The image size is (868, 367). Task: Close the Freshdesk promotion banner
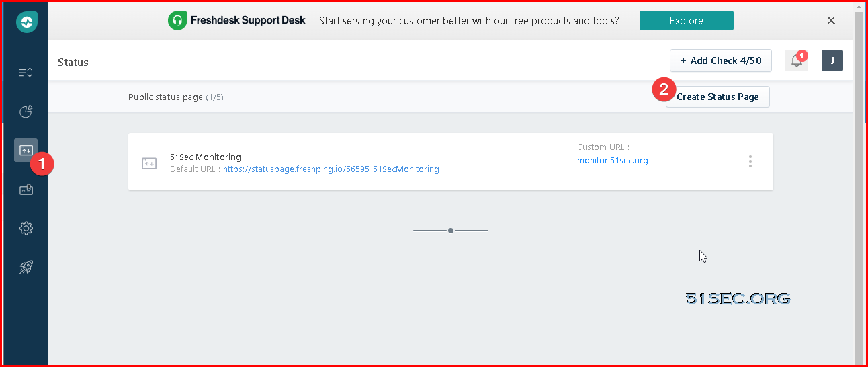pos(831,21)
